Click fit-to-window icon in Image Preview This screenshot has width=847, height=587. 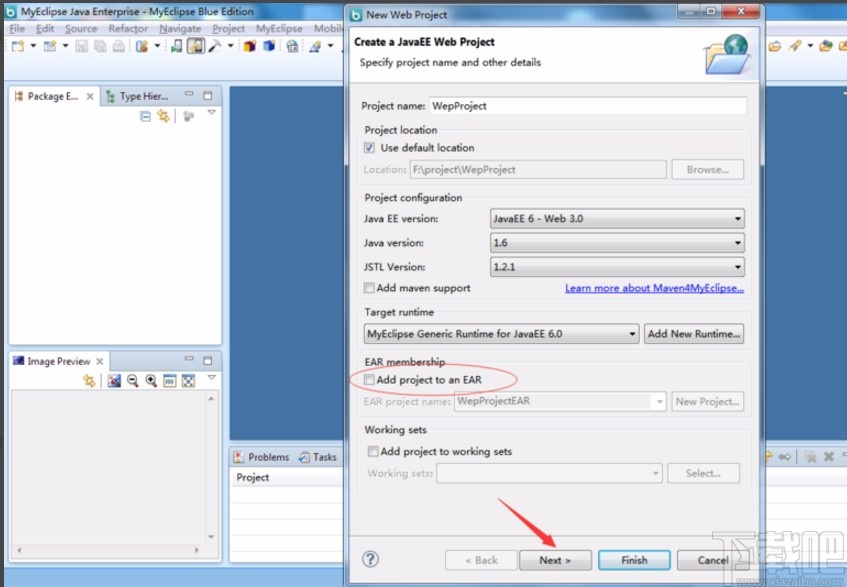tap(188, 381)
